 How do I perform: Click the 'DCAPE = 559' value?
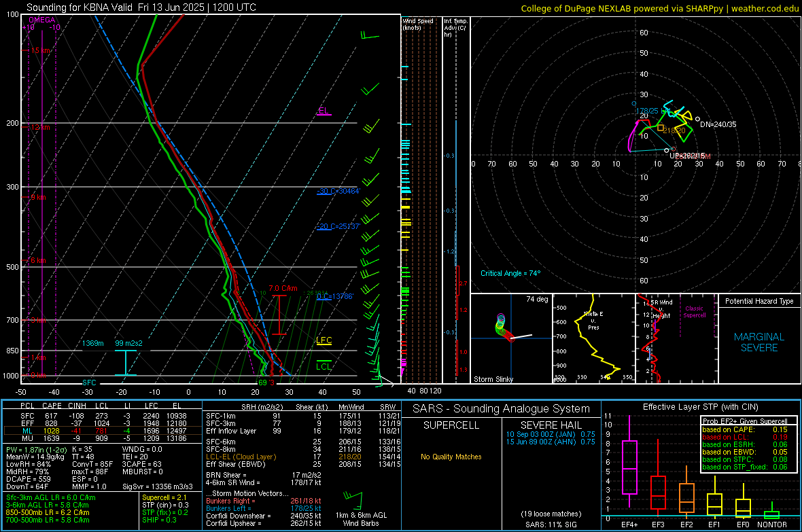28,479
